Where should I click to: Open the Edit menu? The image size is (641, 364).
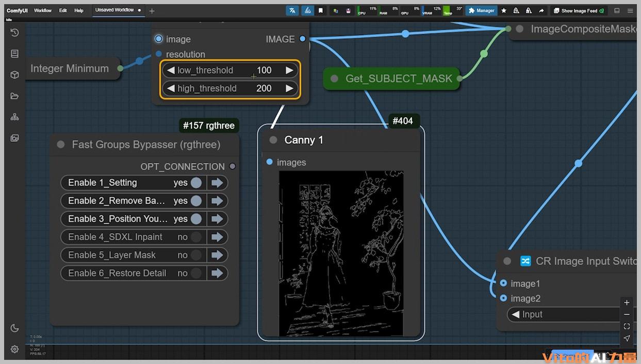[63, 10]
